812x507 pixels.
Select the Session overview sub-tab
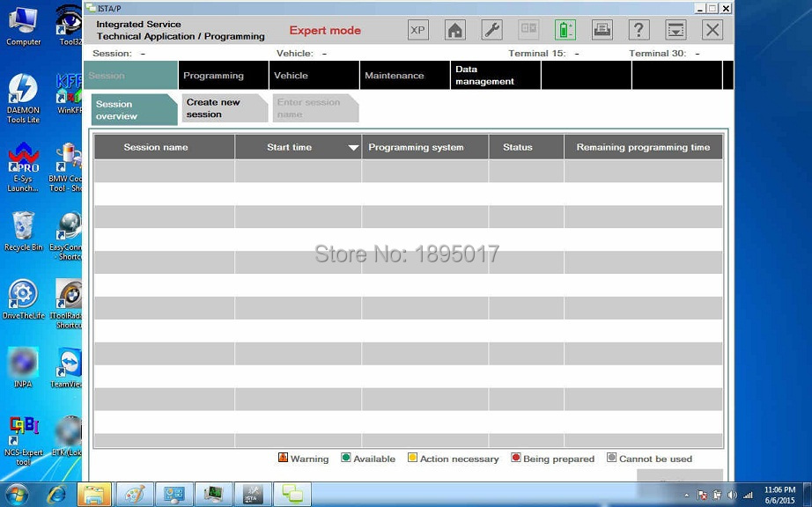click(130, 110)
